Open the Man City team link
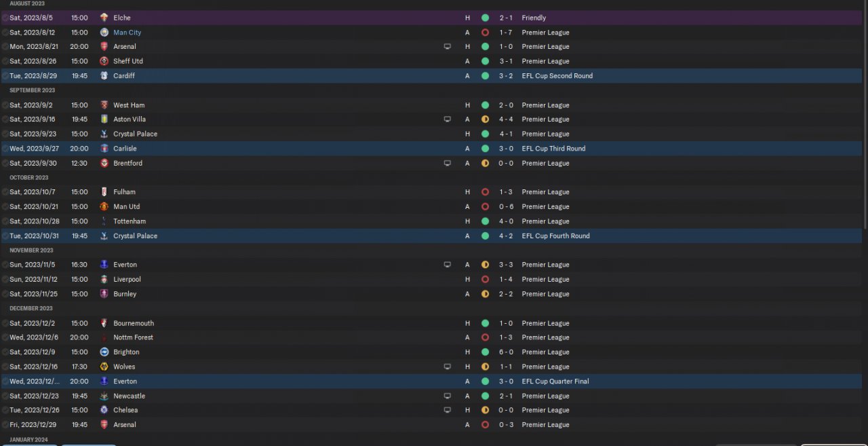The width and height of the screenshot is (868, 446). (127, 33)
